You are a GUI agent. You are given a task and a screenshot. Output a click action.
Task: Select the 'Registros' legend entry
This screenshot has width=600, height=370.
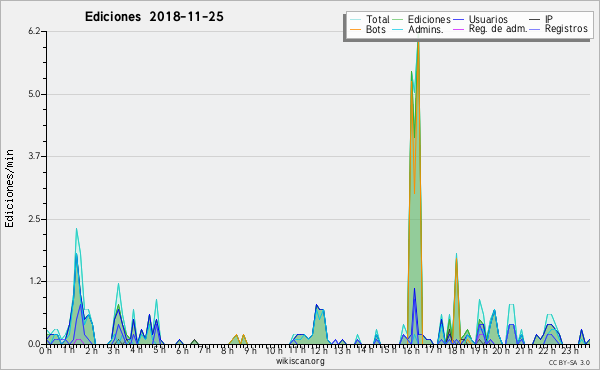tap(566, 29)
